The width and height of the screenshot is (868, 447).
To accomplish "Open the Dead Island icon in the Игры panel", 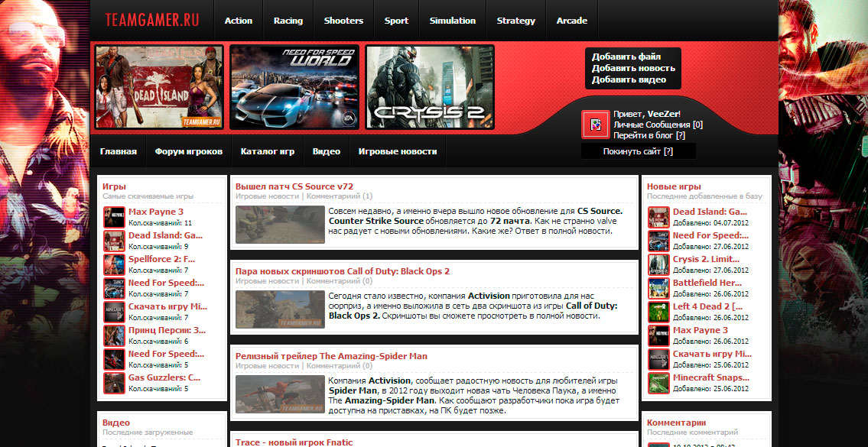I will (114, 241).
